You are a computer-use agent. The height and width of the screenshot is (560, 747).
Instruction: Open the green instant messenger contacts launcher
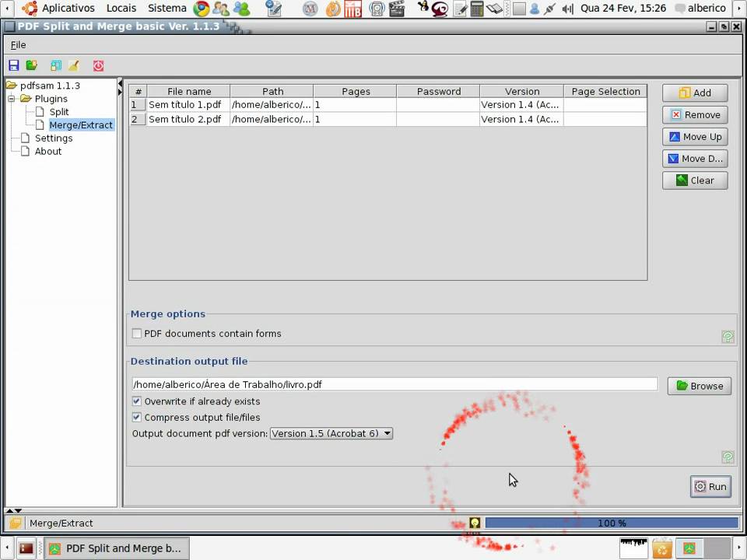(x=242, y=8)
